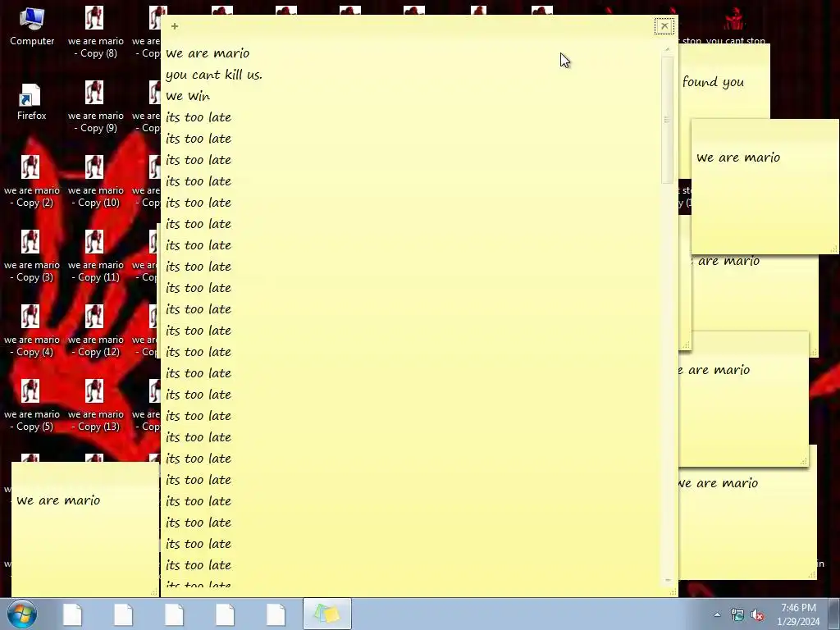Click the large note's scrollbar up arrow
The image size is (840, 630).
667,49
